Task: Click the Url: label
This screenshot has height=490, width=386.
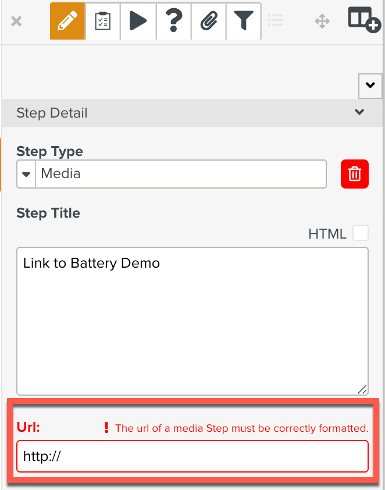Action: [28, 427]
